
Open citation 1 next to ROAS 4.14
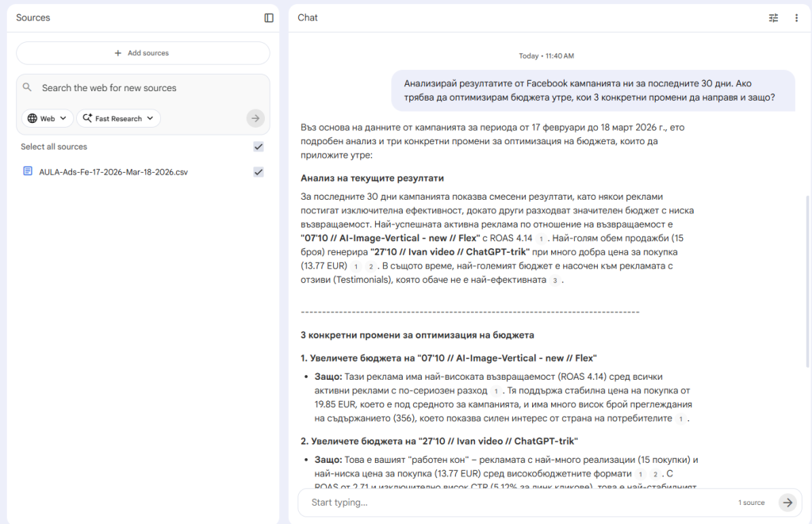(x=541, y=238)
